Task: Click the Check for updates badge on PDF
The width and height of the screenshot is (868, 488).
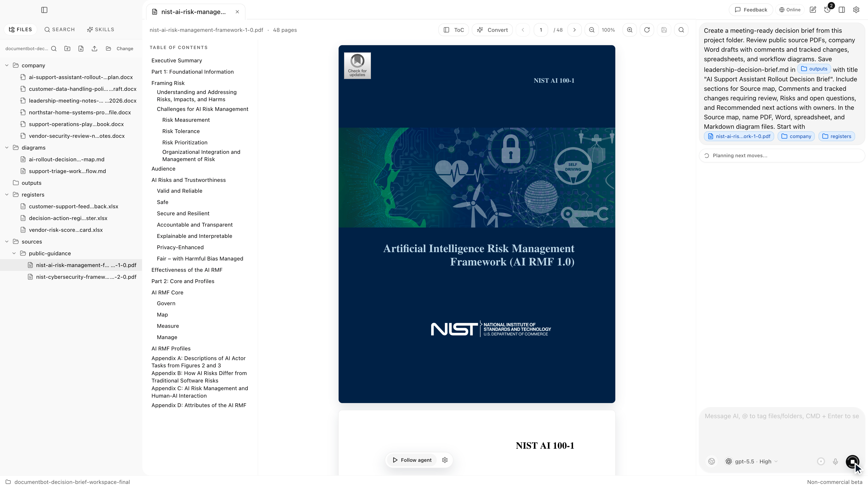Action: coord(357,66)
